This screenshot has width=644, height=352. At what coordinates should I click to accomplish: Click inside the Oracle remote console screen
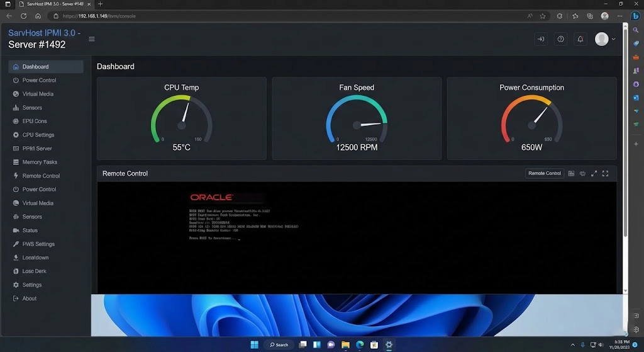pyautogui.click(x=357, y=237)
